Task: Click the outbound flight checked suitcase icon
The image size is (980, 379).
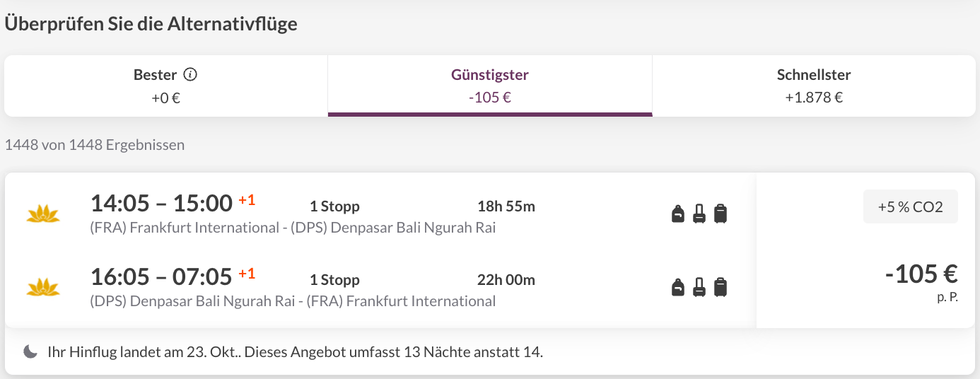Action: pyautogui.click(x=721, y=213)
